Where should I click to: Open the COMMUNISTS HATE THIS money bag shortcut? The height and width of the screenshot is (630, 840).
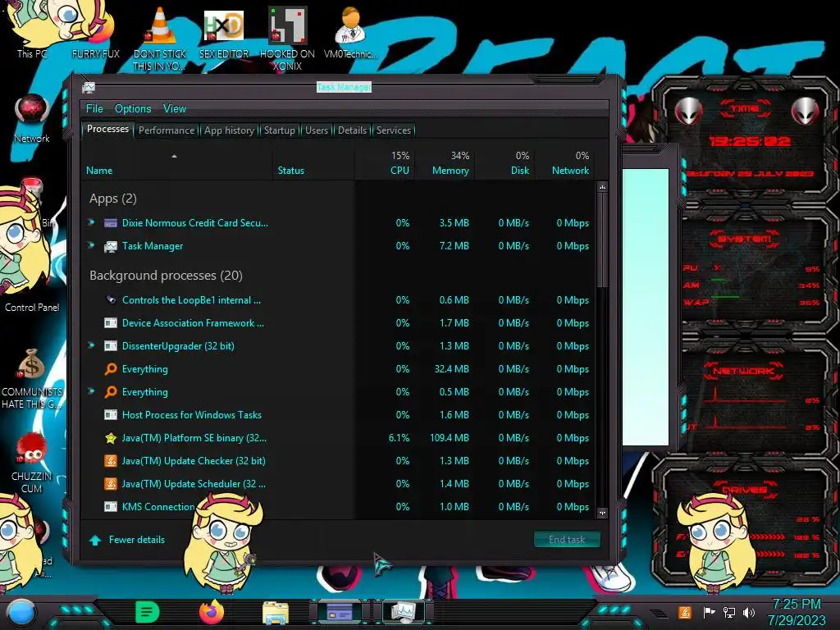coord(32,377)
